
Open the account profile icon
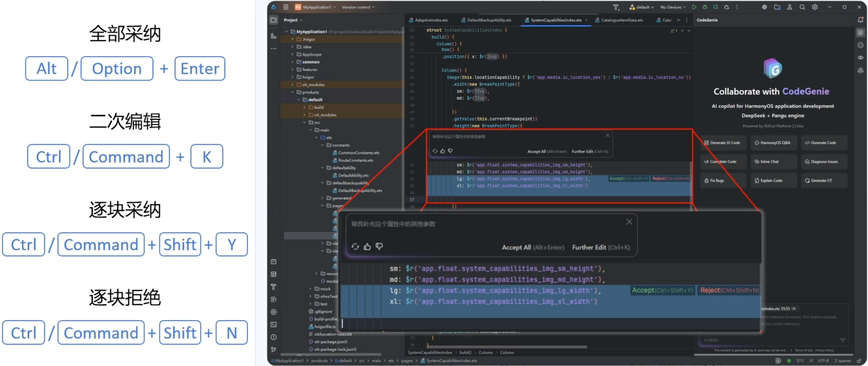[789, 7]
